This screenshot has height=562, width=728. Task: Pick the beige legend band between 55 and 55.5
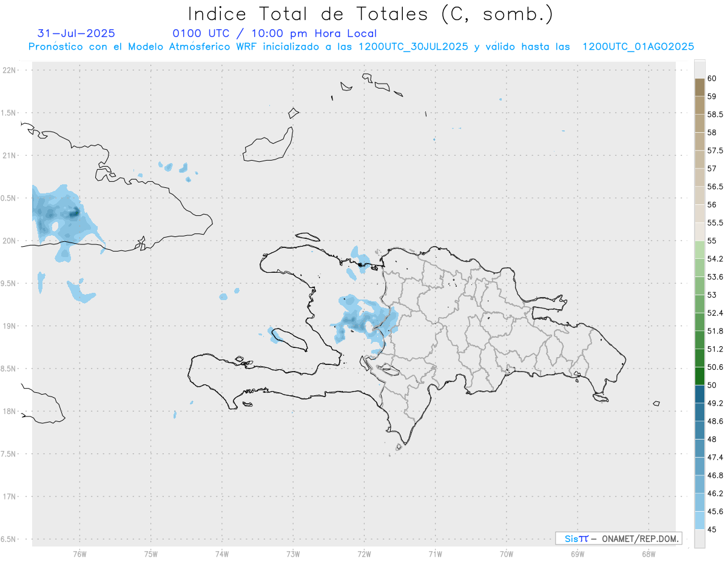[x=699, y=232]
